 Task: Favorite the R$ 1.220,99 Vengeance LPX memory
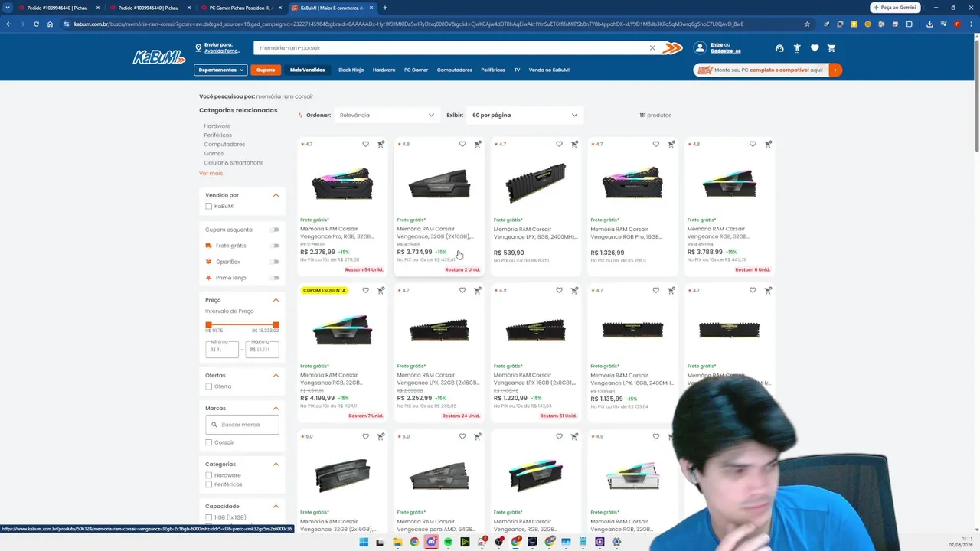pos(559,290)
